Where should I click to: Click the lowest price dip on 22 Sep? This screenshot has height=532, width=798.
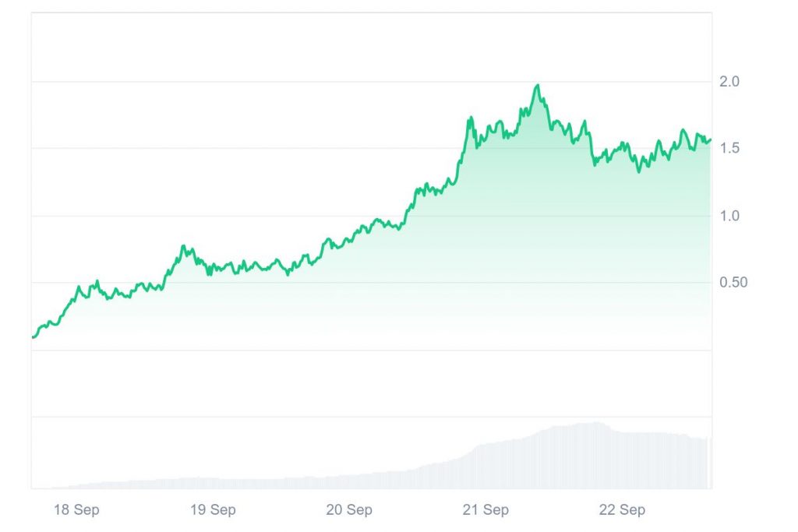tap(639, 171)
